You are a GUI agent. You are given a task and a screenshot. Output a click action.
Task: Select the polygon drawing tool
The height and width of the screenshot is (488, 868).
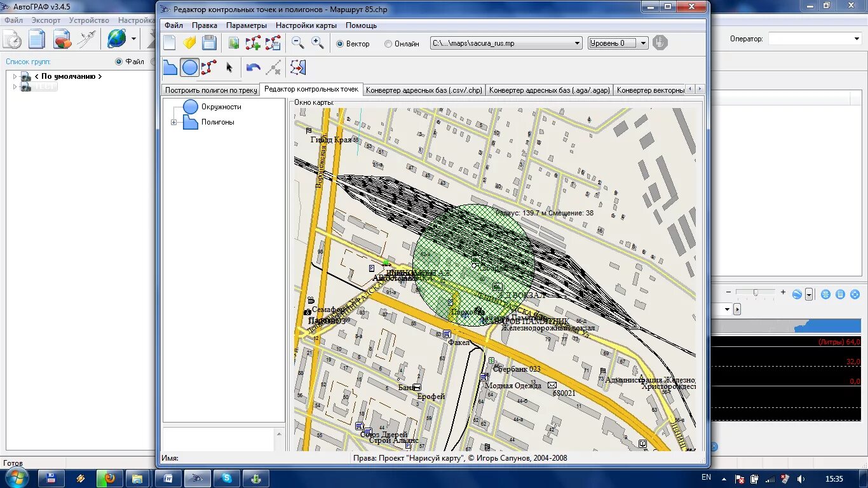click(x=170, y=67)
